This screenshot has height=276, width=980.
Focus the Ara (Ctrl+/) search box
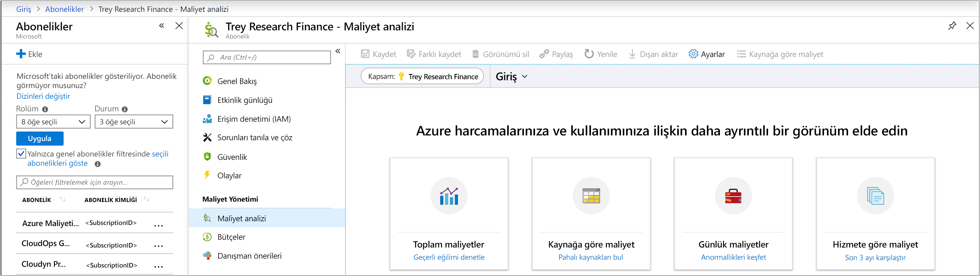[x=267, y=57]
